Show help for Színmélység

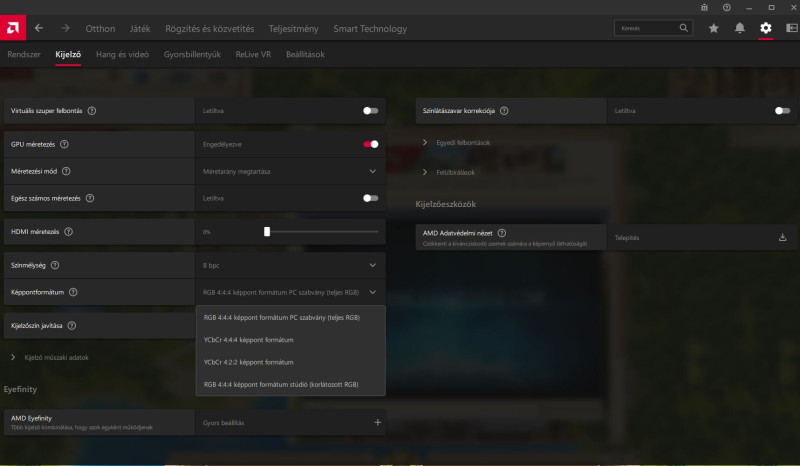[x=55, y=265]
